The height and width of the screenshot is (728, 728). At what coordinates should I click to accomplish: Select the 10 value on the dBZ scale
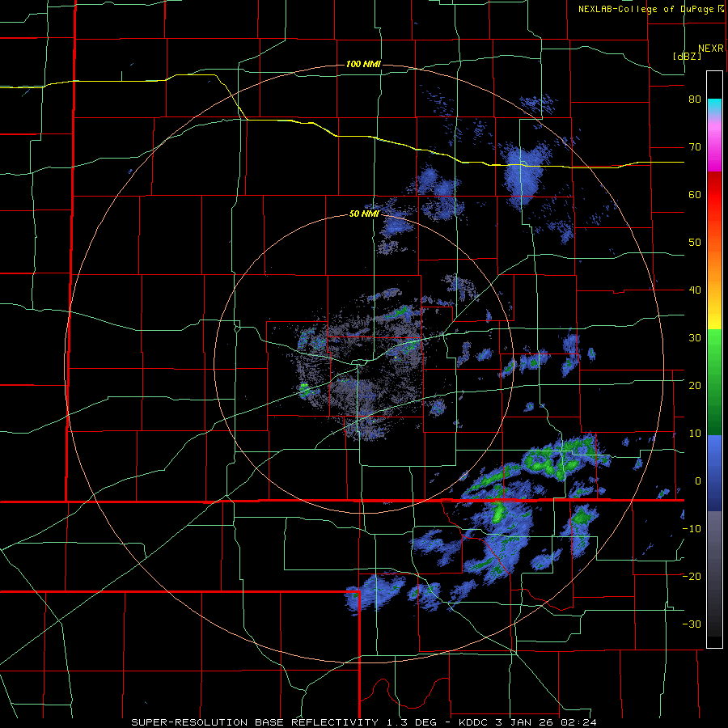(695, 434)
